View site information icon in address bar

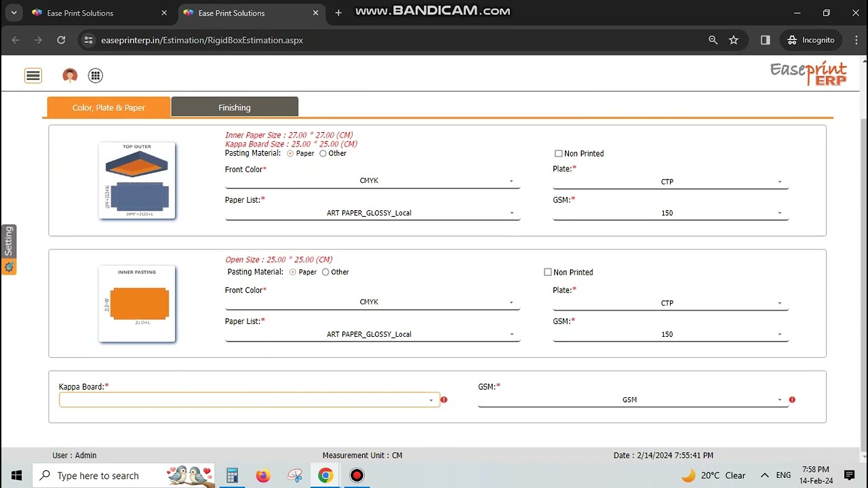(87, 40)
